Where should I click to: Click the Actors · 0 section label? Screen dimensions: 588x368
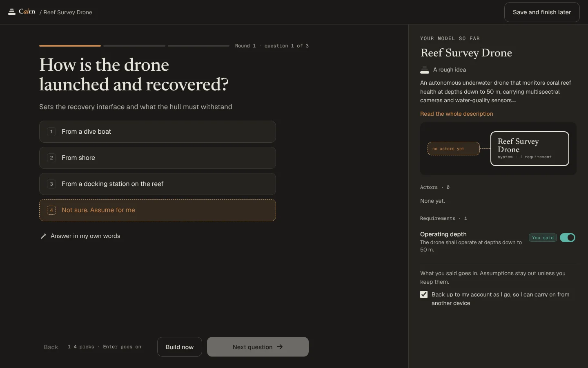435,187
